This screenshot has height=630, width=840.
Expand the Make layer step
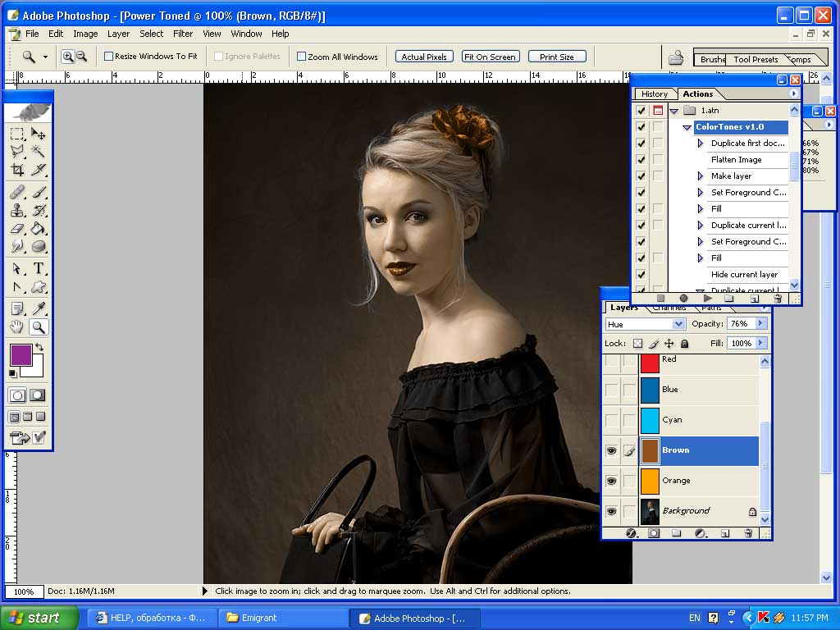pyautogui.click(x=701, y=176)
